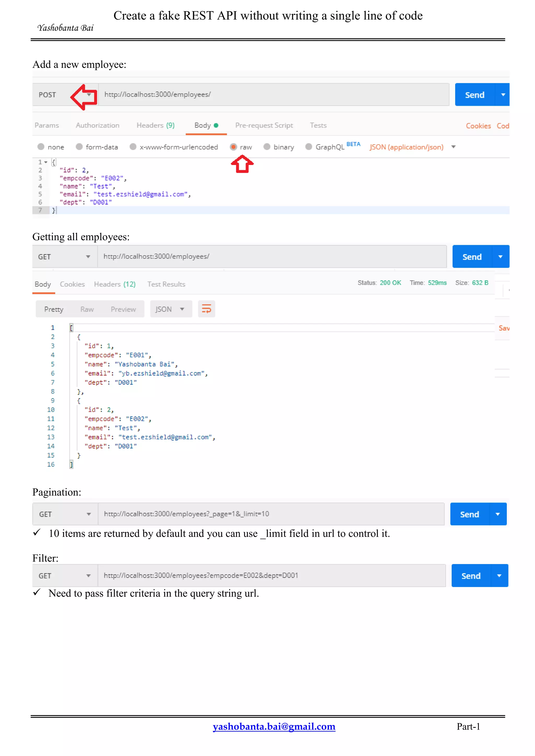Image resolution: width=535 pixels, height=756 pixels.
Task: Open the Pre-request Script tab
Action: click(264, 125)
